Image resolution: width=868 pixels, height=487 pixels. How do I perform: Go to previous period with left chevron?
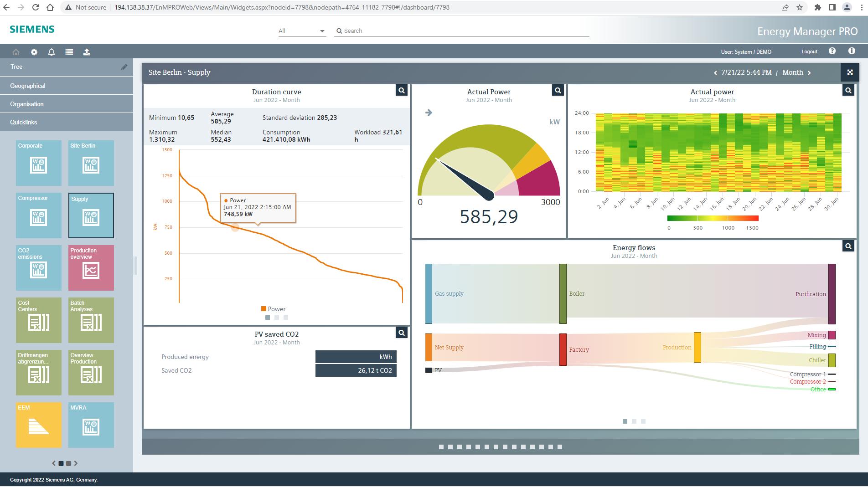coord(715,73)
